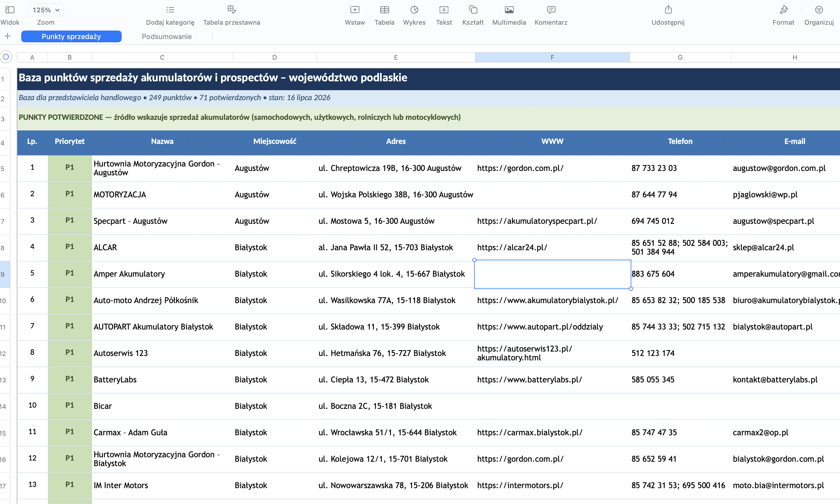
Task: Click address 'ul. Hetmańska 76, 15-727 Białystok'
Action: pyautogui.click(x=382, y=353)
